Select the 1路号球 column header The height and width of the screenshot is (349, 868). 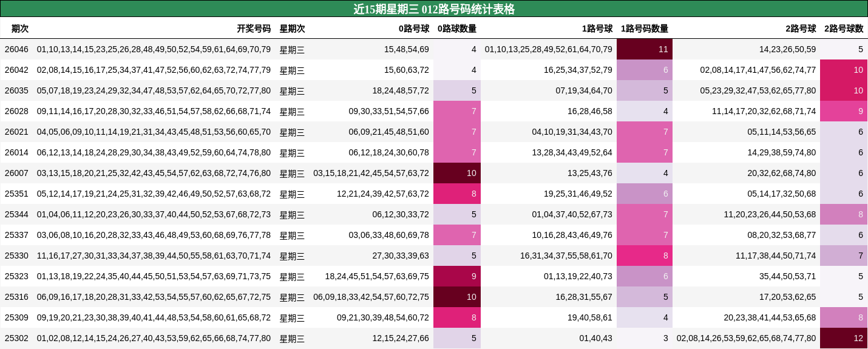point(597,29)
